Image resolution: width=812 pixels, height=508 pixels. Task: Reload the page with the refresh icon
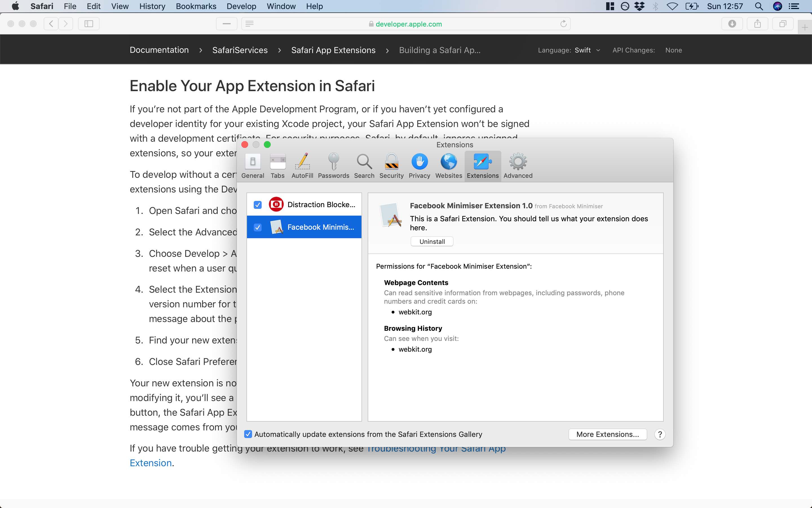click(563, 24)
